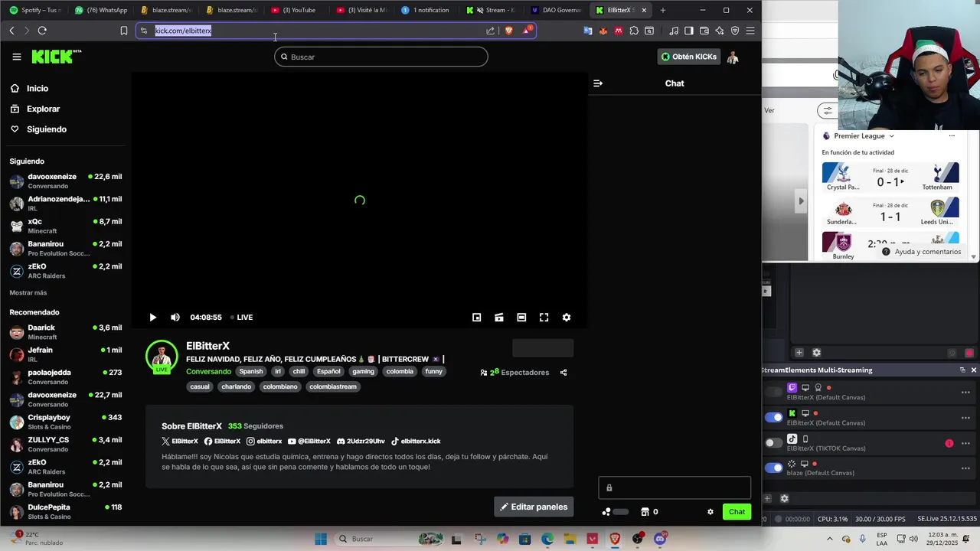Click the chat message input box
The height and width of the screenshot is (551, 980).
[x=675, y=487]
